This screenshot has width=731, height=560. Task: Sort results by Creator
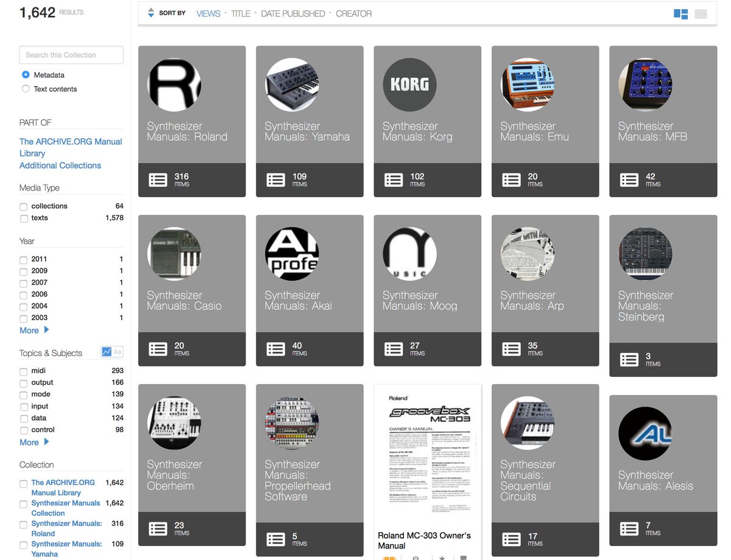click(x=354, y=13)
